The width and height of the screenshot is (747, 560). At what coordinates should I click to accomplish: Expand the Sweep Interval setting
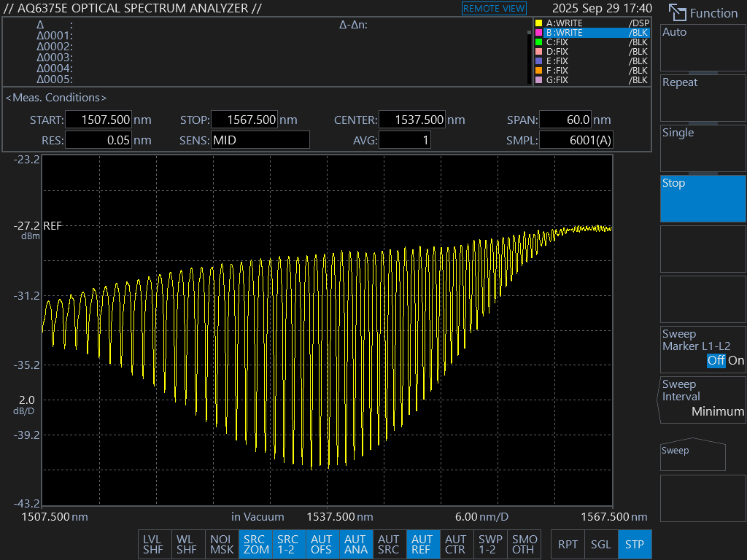tap(703, 398)
